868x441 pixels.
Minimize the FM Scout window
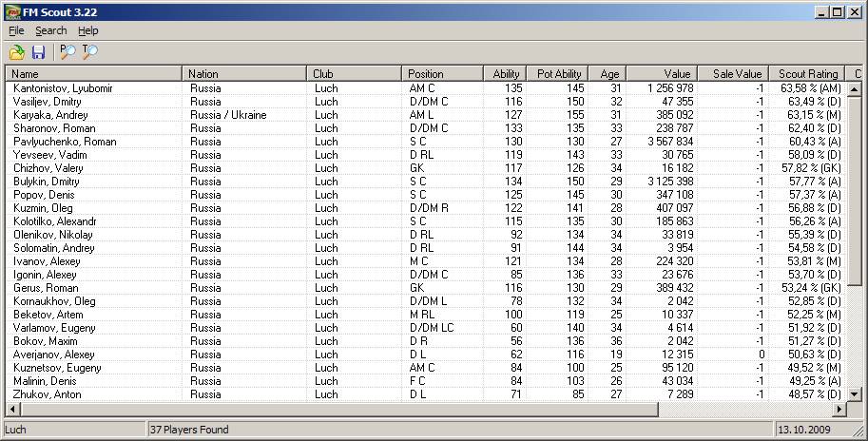(x=822, y=12)
